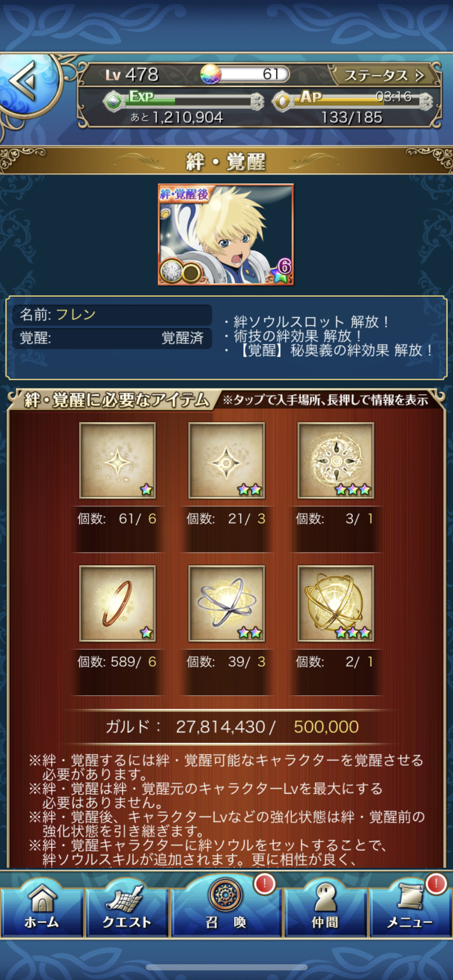Open the 召喚 summon tab
453x980 pixels.
(226, 906)
